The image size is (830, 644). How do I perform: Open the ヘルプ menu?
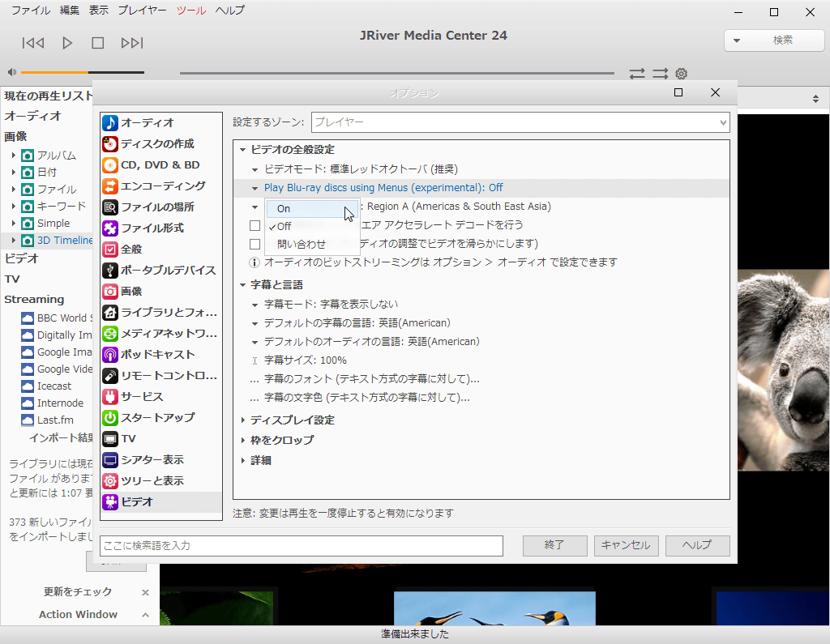[229, 10]
